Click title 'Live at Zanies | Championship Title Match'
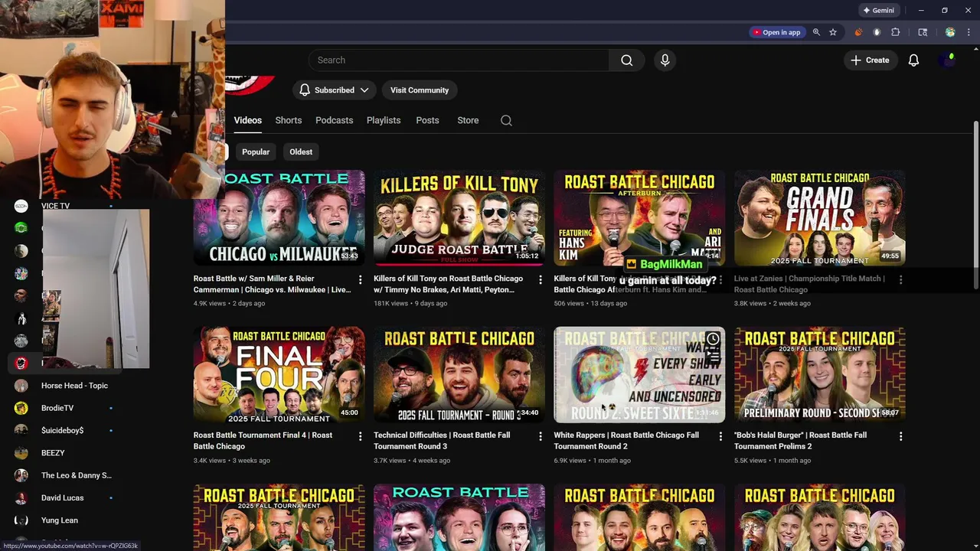 pyautogui.click(x=809, y=284)
